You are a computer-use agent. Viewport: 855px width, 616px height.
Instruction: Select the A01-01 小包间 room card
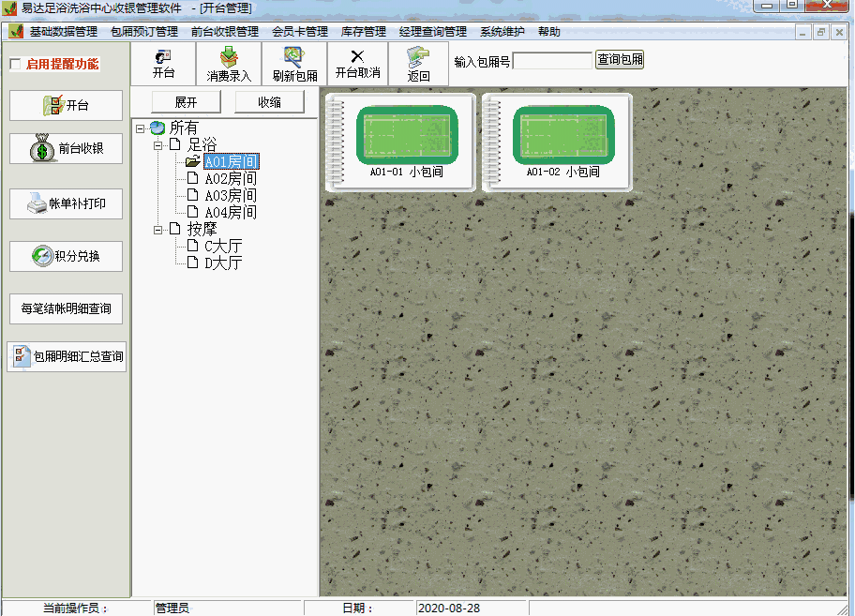[x=399, y=143]
